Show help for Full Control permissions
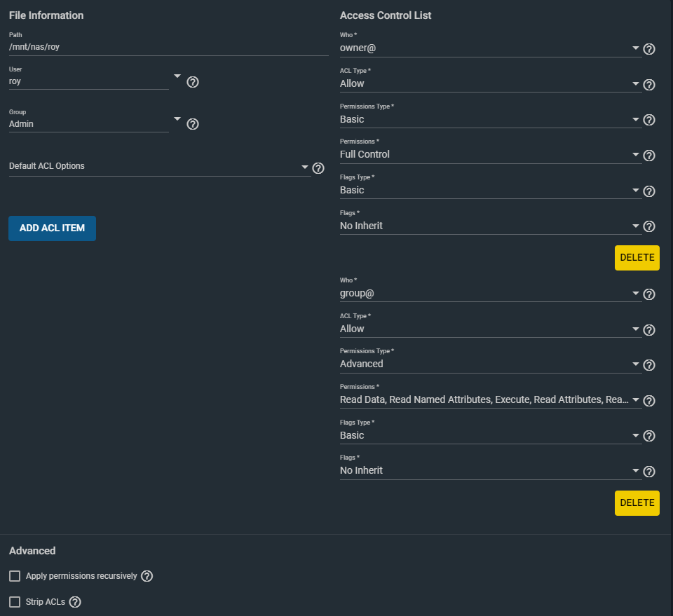The height and width of the screenshot is (616, 673). (x=649, y=156)
